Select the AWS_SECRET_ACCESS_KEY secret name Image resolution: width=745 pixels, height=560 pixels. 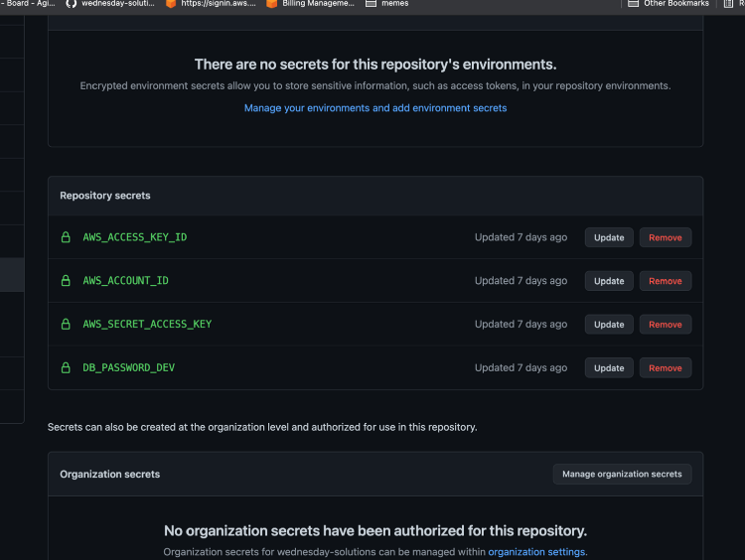(147, 324)
